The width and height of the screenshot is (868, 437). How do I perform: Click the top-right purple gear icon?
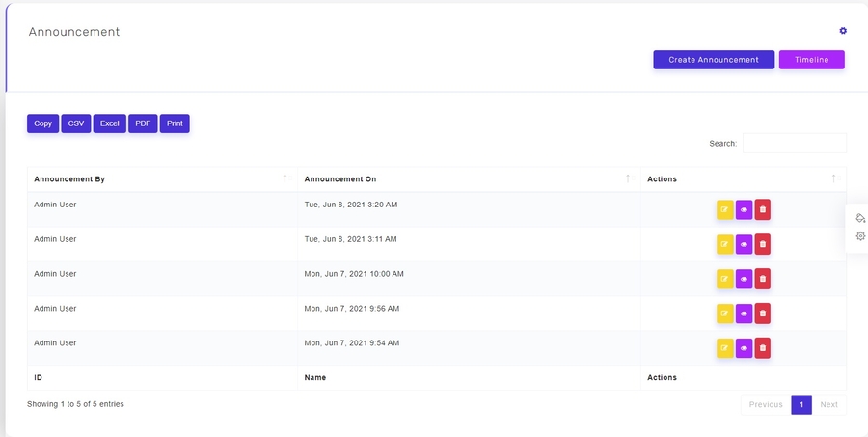[x=843, y=31]
